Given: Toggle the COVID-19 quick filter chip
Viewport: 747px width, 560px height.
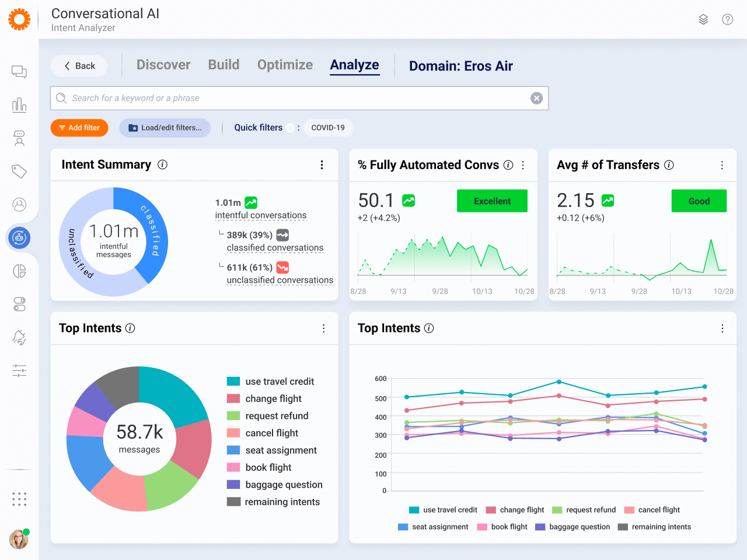Looking at the screenshot, I should pyautogui.click(x=328, y=128).
